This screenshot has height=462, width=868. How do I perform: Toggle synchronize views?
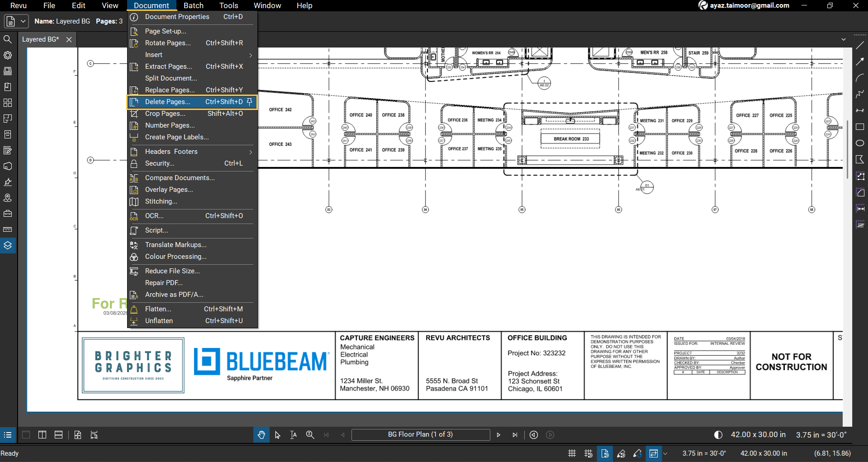(x=654, y=453)
